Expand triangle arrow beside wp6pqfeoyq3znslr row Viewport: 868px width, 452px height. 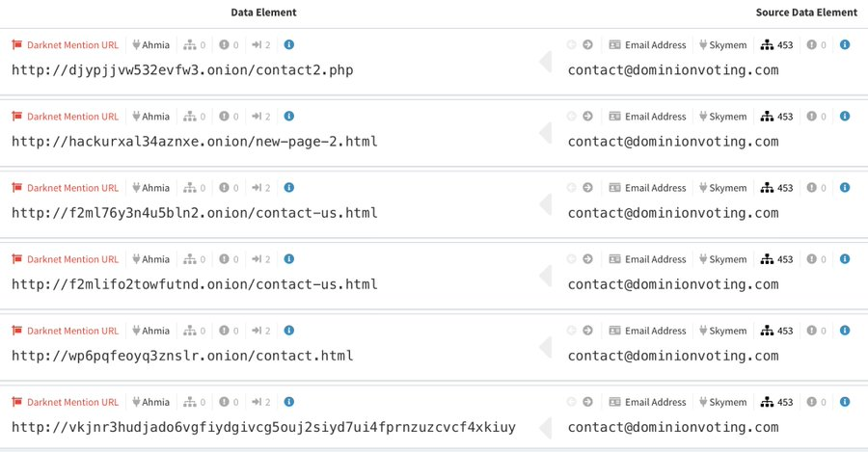(x=546, y=348)
